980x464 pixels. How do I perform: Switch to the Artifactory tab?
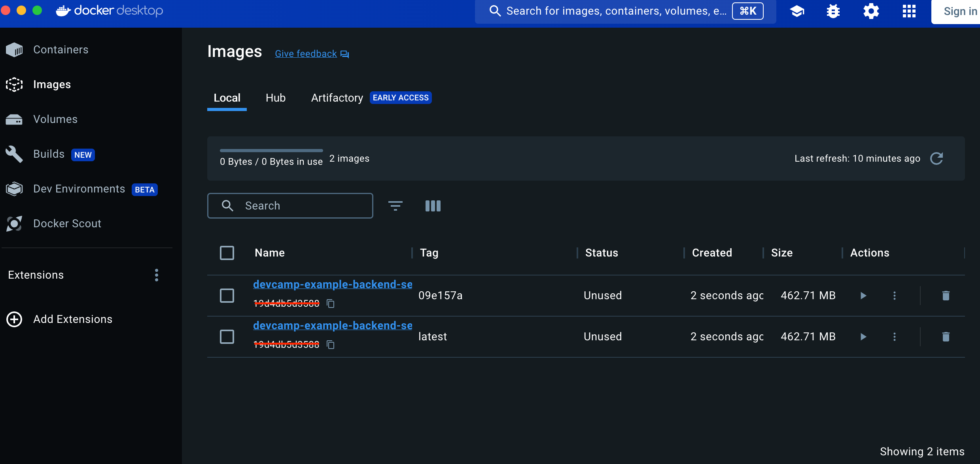(337, 98)
